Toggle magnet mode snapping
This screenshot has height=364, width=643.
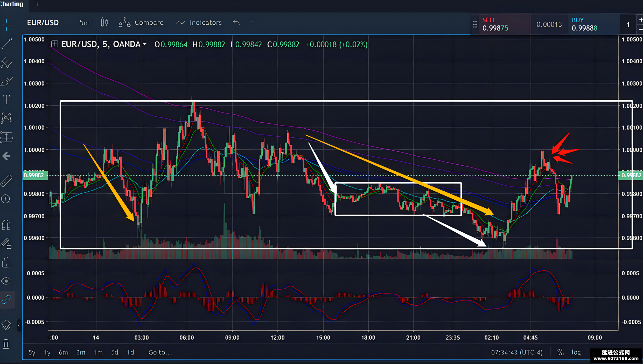(x=6, y=225)
